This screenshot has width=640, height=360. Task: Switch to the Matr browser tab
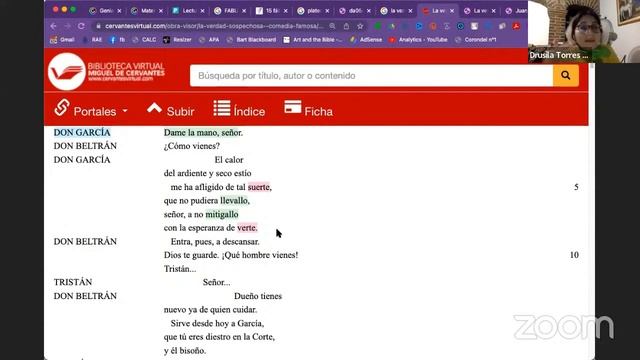[147, 11]
